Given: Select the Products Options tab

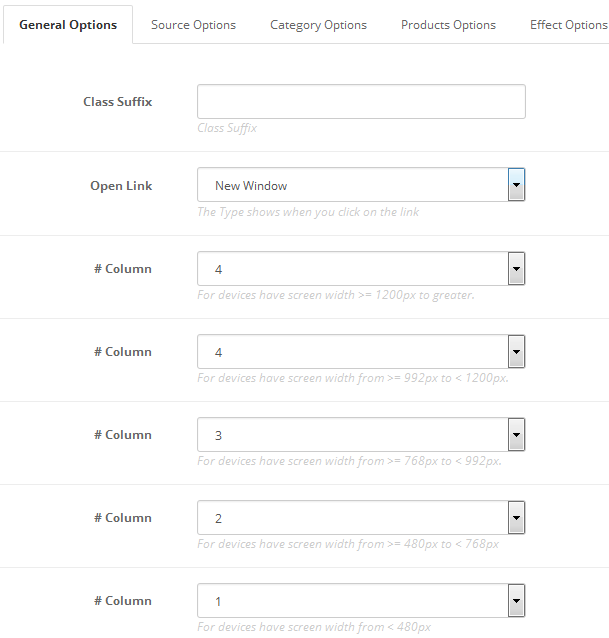Looking at the screenshot, I should pos(448,25).
